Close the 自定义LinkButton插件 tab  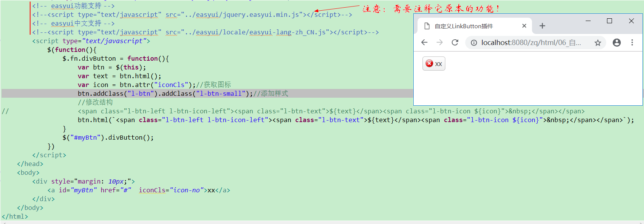(x=524, y=26)
